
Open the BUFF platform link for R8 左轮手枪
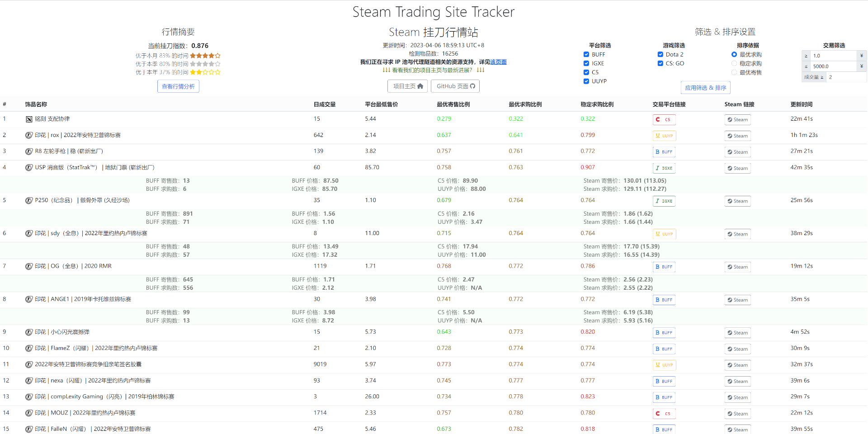(x=664, y=152)
